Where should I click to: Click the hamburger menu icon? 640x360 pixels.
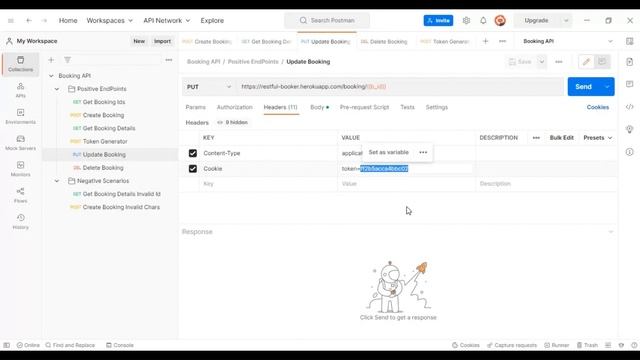point(11,20)
